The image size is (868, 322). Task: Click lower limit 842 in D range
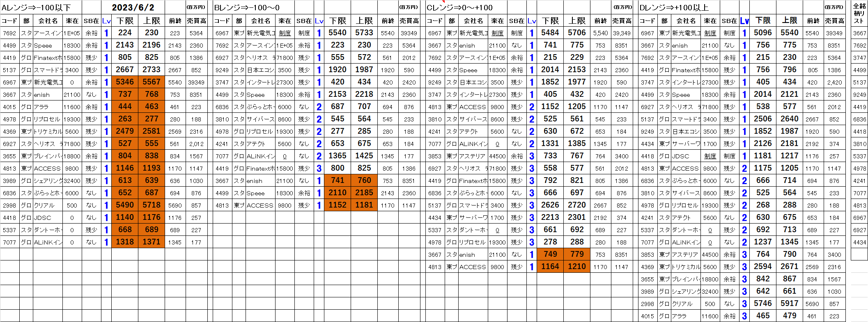763,279
